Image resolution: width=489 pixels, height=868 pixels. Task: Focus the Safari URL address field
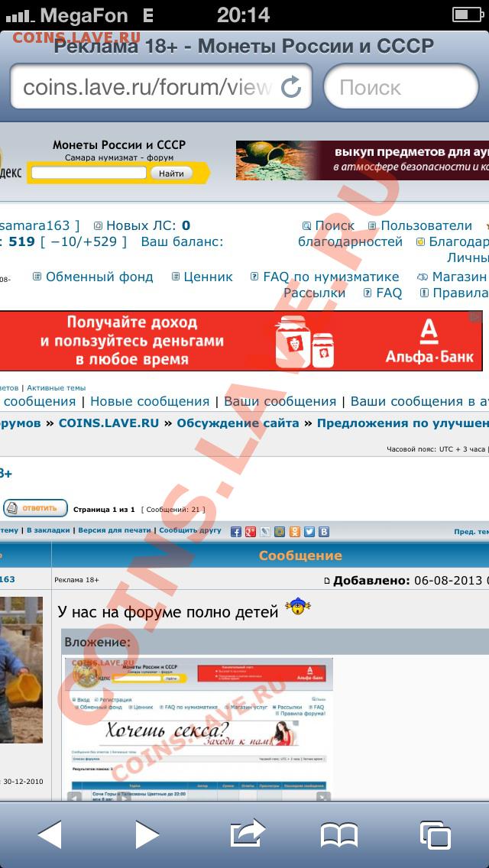click(x=160, y=86)
